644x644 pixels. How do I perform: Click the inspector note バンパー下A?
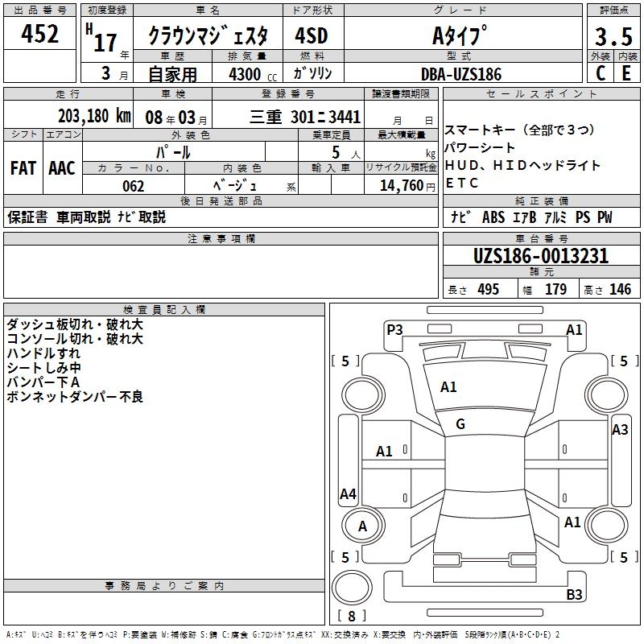43,382
